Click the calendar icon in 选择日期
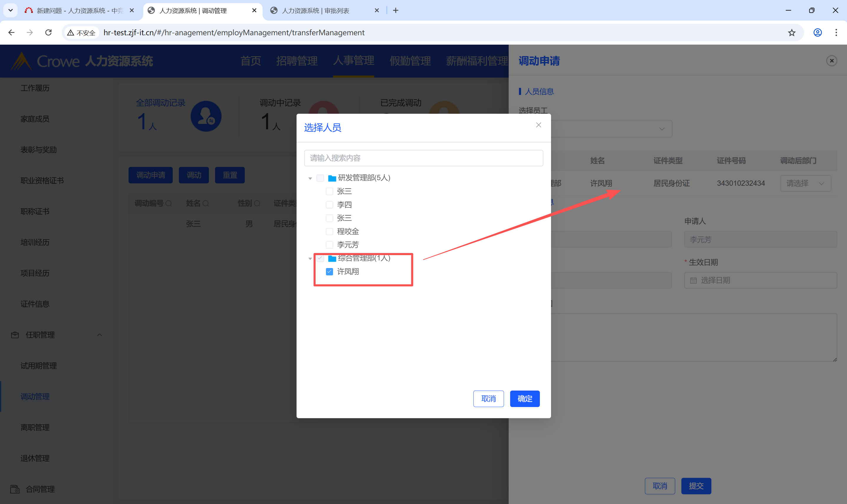The width and height of the screenshot is (847, 504). (693, 281)
